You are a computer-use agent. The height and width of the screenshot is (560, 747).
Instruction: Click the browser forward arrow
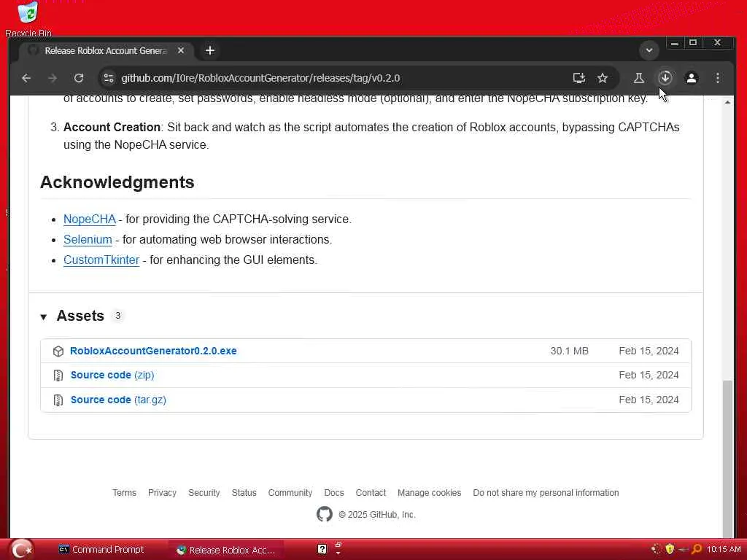(53, 78)
